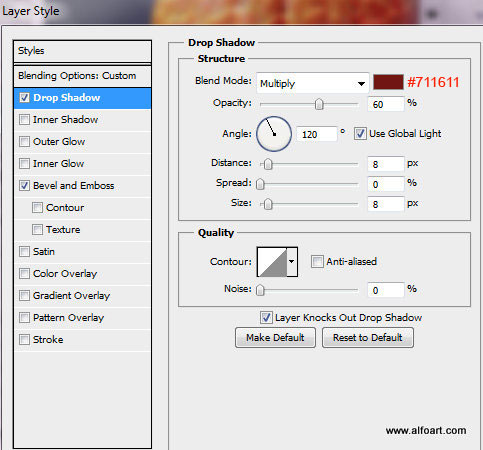Click the Noise value field

coord(386,290)
